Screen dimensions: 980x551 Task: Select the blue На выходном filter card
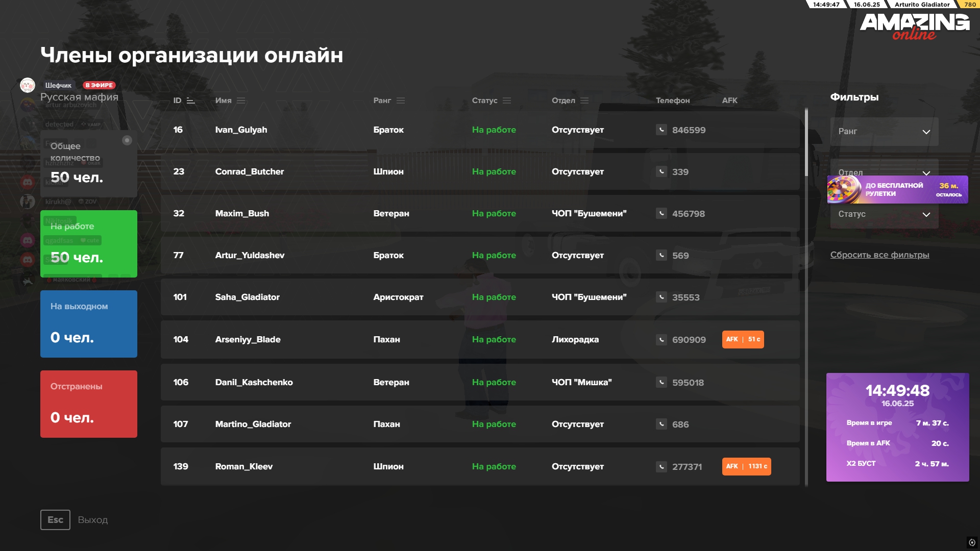point(89,324)
